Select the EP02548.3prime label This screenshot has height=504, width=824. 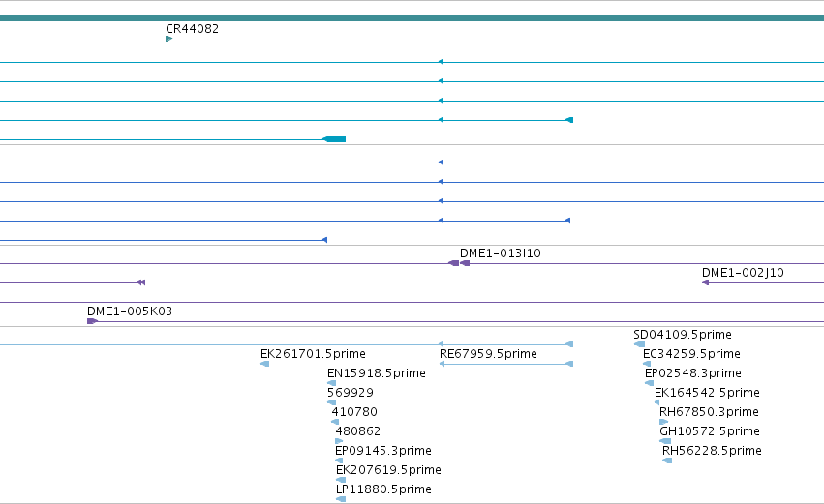click(693, 373)
